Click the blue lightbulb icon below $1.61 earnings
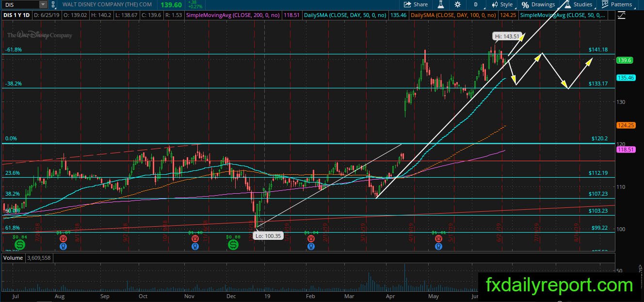 click(439, 247)
